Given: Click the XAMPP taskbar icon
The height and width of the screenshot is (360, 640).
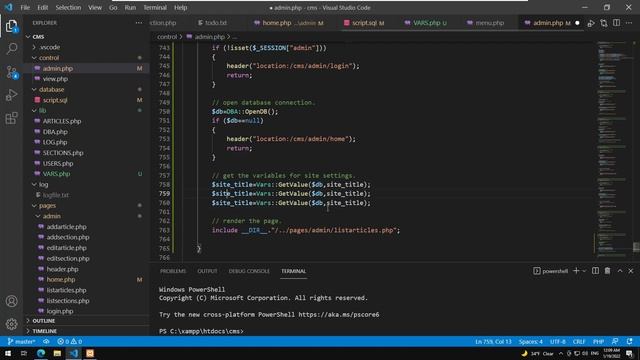Looking at the screenshot, I should click(90, 353).
